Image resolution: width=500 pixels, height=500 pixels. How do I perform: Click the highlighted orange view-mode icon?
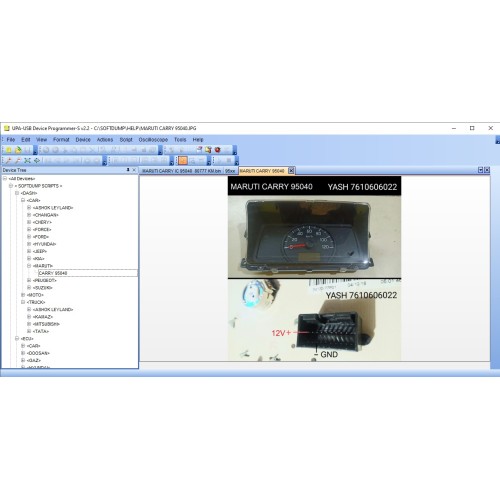click(183, 161)
